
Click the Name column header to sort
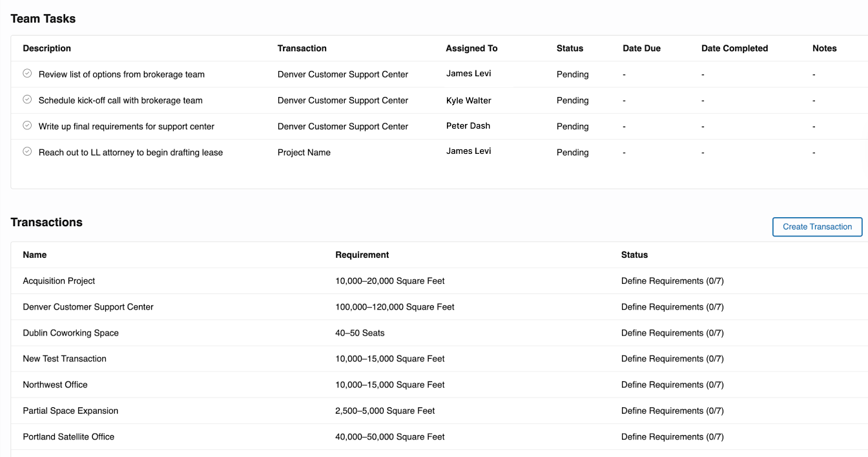click(34, 255)
